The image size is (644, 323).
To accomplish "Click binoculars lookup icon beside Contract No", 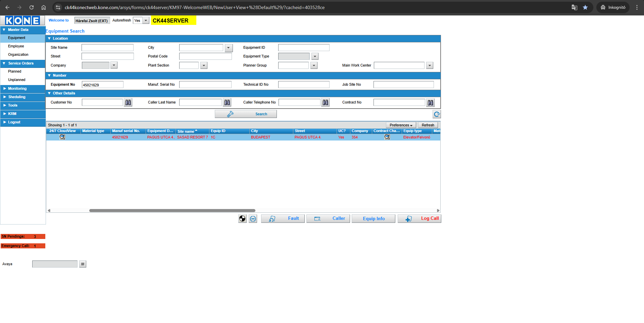I will point(430,103).
